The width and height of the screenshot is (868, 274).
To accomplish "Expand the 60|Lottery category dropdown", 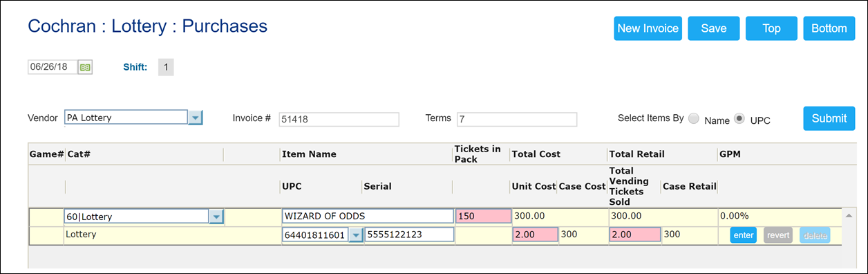I will (216, 217).
